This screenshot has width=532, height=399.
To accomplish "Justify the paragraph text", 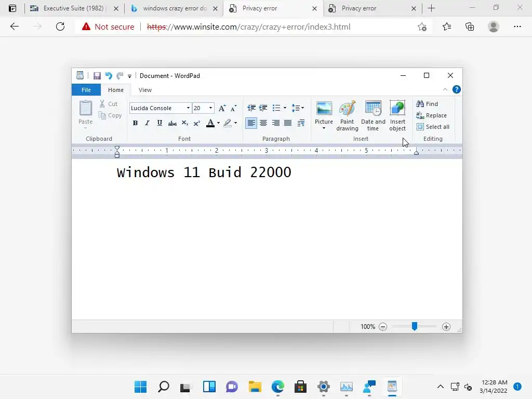I will coord(288,123).
